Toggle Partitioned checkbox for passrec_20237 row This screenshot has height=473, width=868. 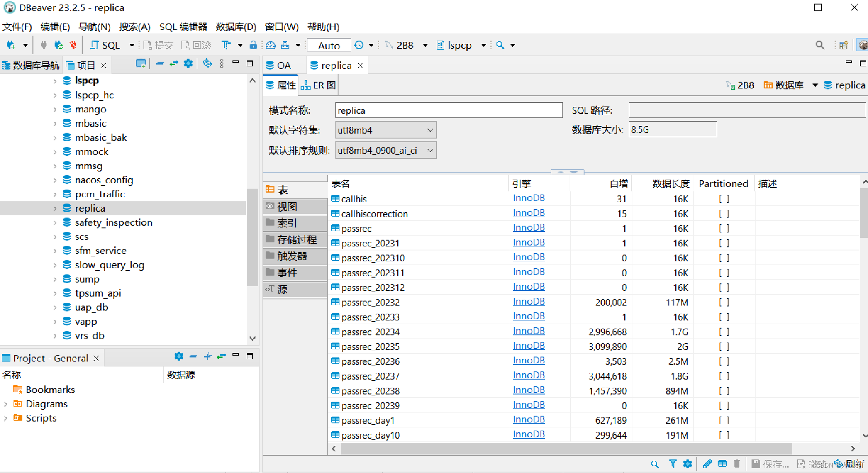724,376
